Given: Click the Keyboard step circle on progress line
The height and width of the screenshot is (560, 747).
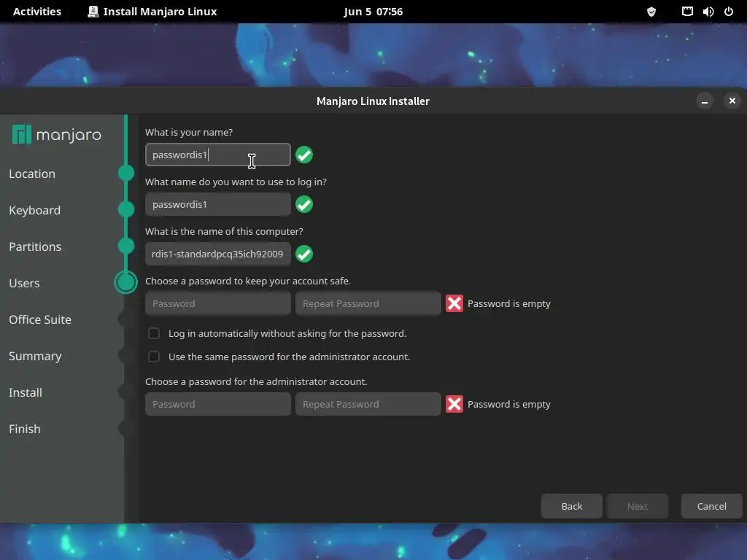Looking at the screenshot, I should [x=126, y=209].
